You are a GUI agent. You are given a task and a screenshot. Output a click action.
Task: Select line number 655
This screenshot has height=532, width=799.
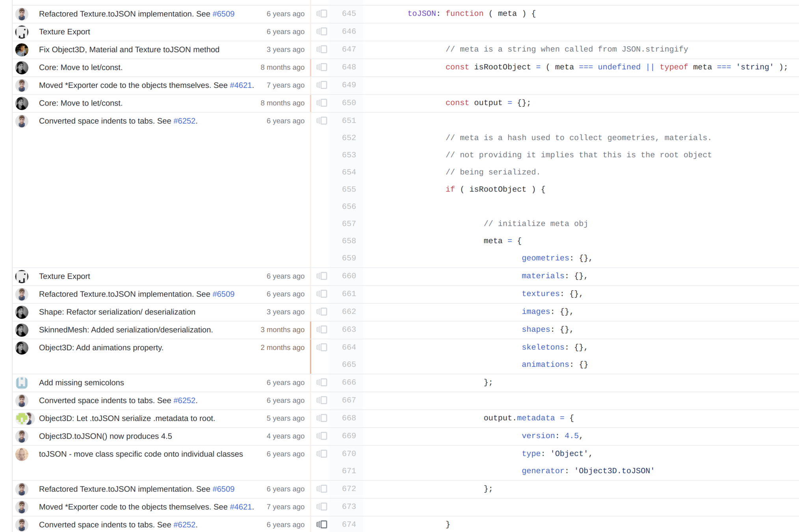[349, 189]
